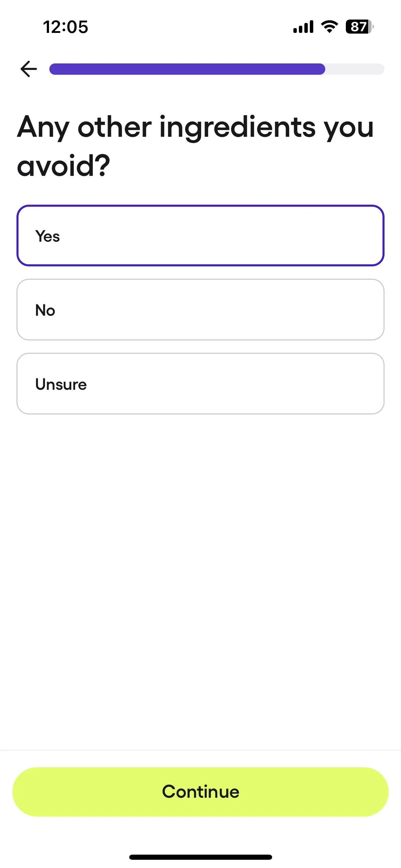Tap the right end of the purple progress fill
Viewport: 401px width, 868px height.
(320, 69)
